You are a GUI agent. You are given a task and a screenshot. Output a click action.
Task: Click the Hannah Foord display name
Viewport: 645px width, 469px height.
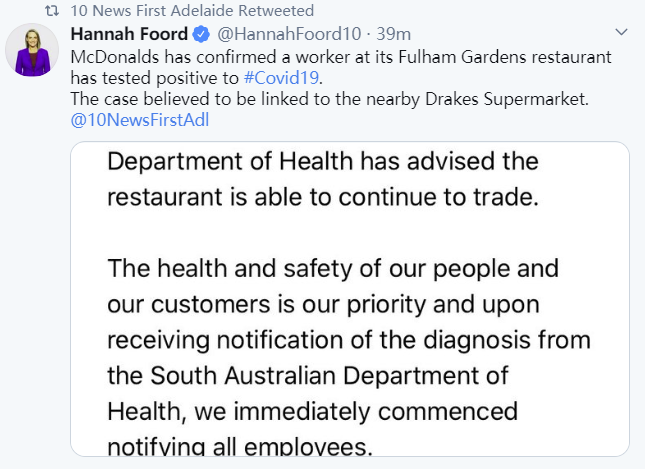[129, 35]
